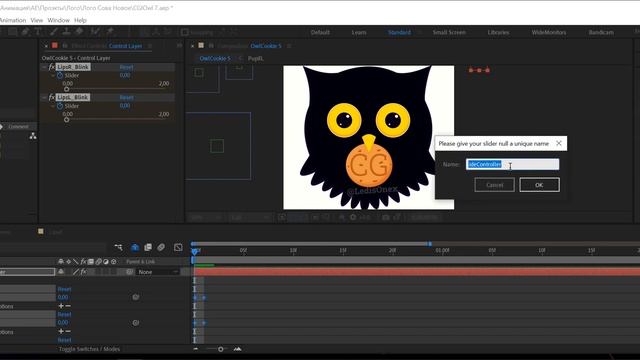This screenshot has height=360, width=640.
Task: Click the LipsL_Blink slider handle
Action: (x=67, y=120)
